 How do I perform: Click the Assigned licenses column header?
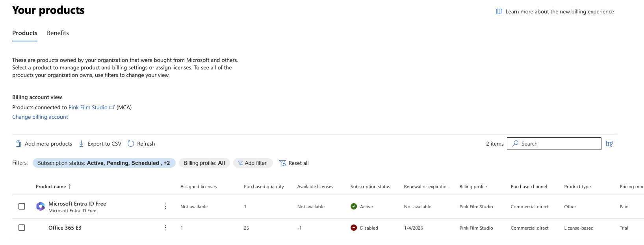click(x=199, y=187)
